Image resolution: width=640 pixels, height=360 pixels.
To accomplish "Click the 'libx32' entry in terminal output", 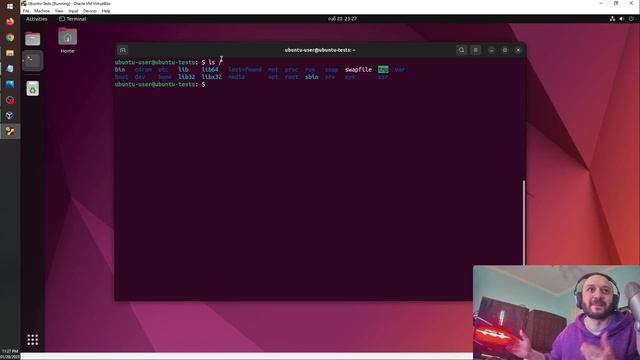I will (x=211, y=77).
